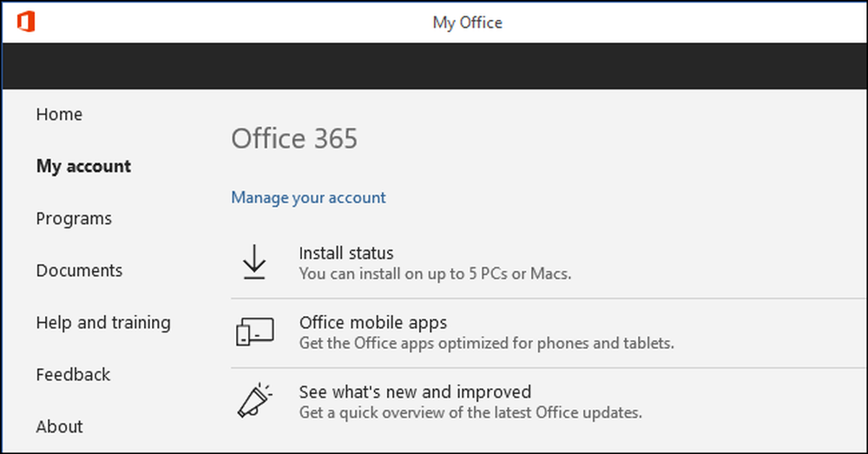Image resolution: width=868 pixels, height=454 pixels.
Task: Open the Feedback section
Action: point(73,374)
